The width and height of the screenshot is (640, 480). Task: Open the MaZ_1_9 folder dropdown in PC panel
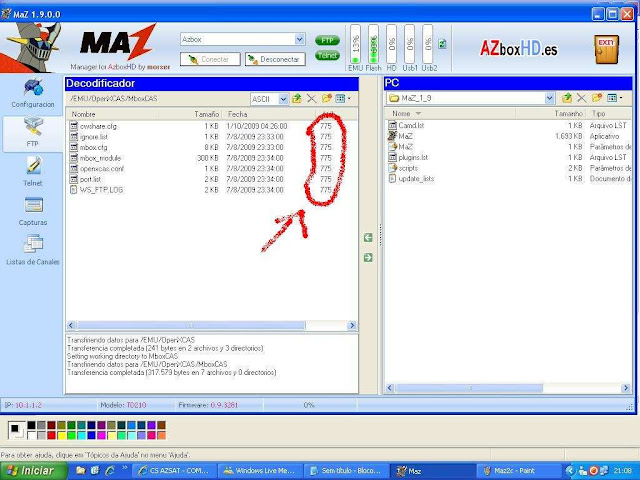549,98
